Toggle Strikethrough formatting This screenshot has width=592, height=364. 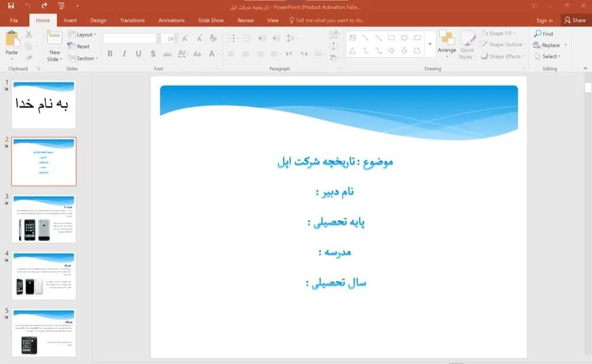pos(168,54)
